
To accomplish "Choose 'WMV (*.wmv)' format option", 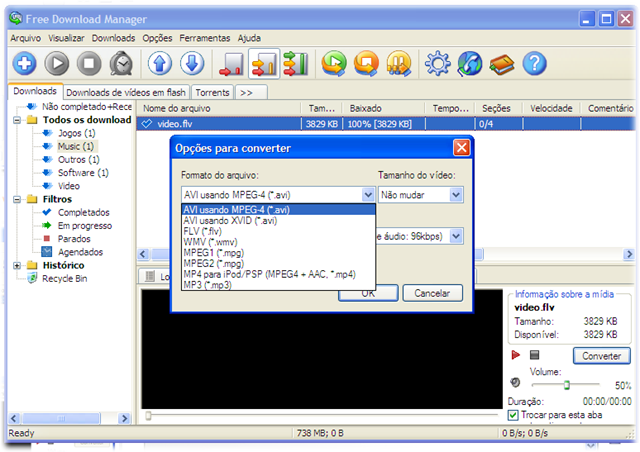I will coord(278,242).
